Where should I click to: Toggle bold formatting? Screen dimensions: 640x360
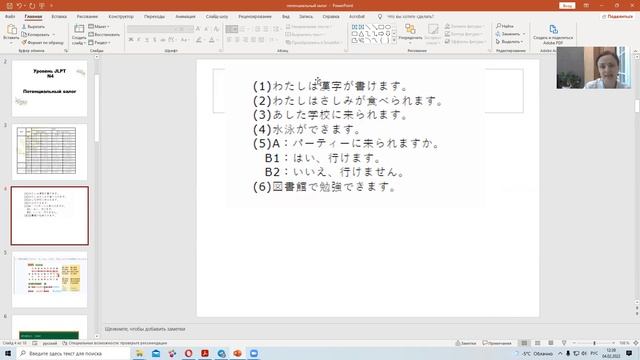(131, 40)
